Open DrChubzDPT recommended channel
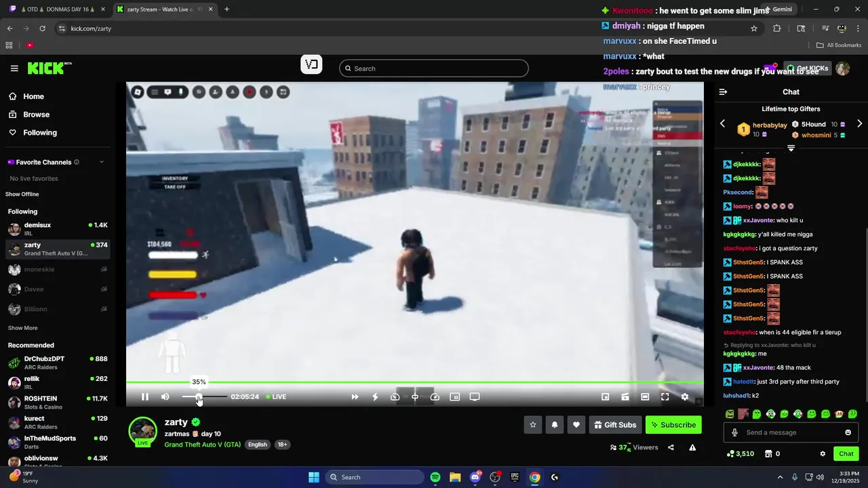868x488 pixels. 58,363
